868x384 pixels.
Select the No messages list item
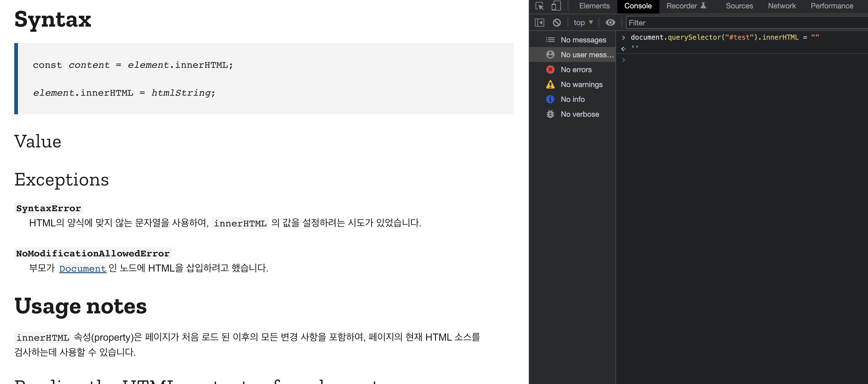pos(583,40)
